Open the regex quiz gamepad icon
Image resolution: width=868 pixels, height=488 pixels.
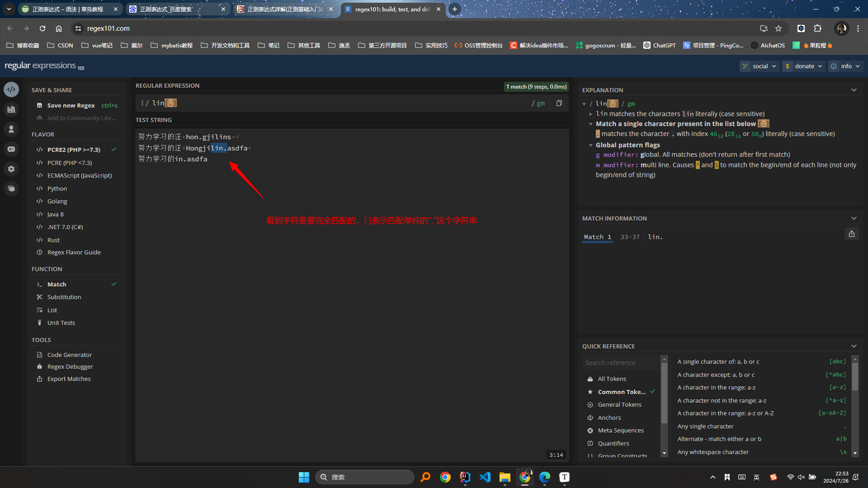(11, 149)
